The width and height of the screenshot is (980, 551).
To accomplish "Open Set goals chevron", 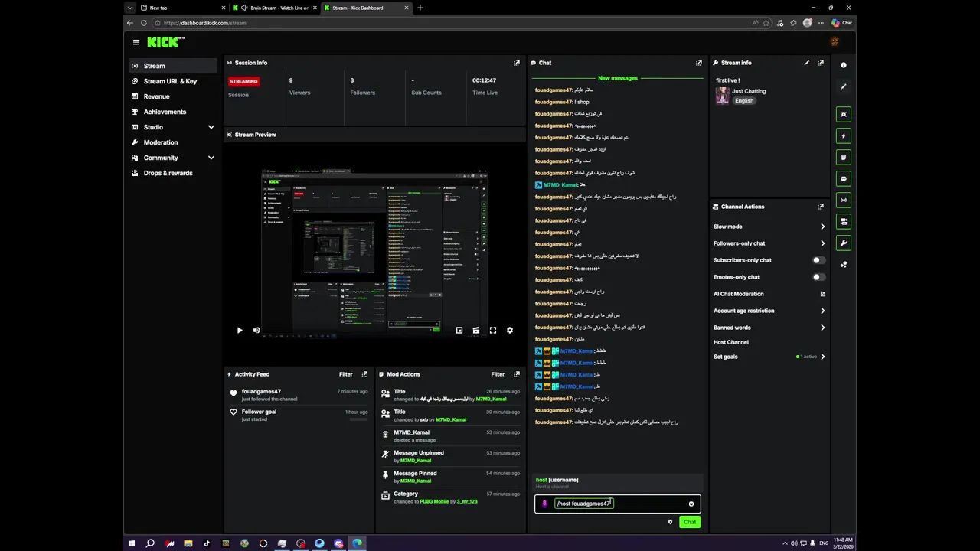I will click(823, 357).
